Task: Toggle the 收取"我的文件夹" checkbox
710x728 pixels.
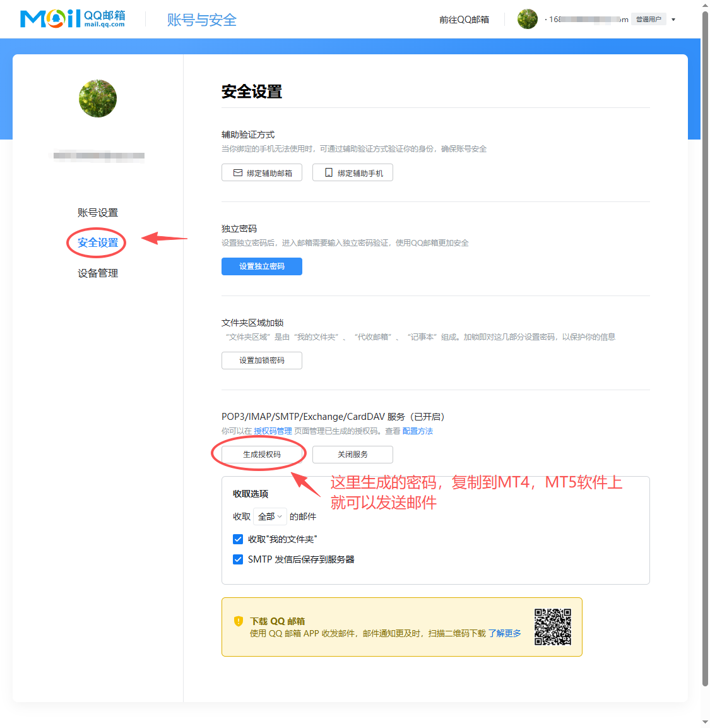Action: [238, 539]
